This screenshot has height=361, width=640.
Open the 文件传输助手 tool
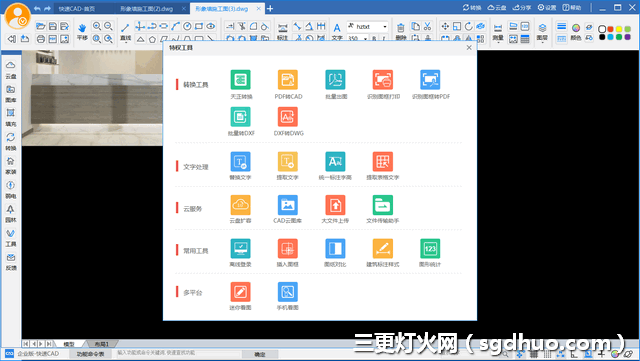click(382, 205)
